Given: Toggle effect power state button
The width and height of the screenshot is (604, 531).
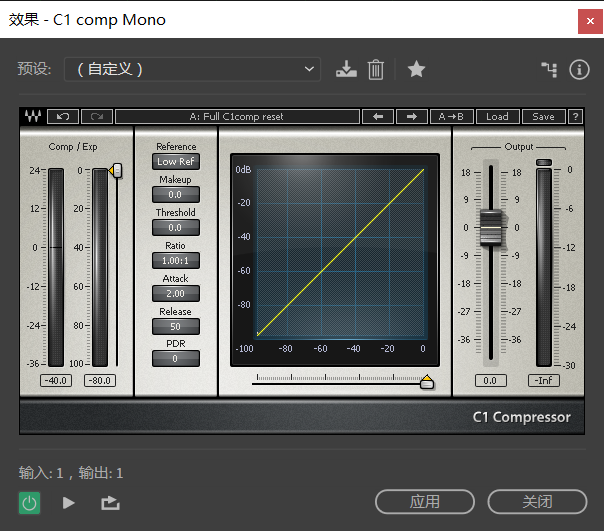Looking at the screenshot, I should pos(30,503).
